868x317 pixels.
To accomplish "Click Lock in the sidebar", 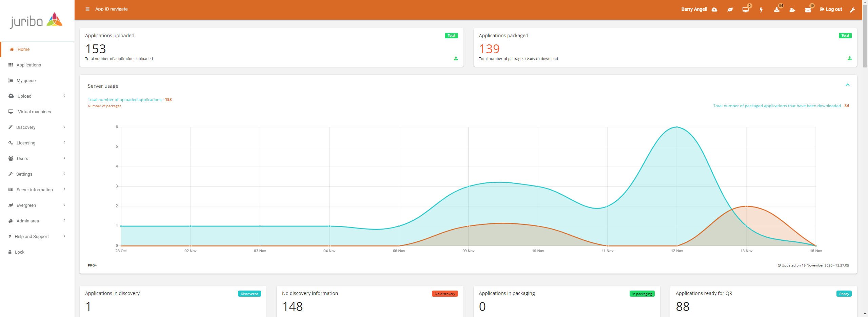I will tap(20, 252).
